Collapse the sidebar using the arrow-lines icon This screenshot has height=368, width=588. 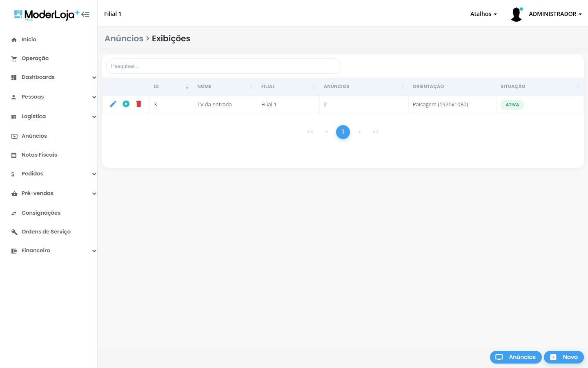[x=85, y=14]
